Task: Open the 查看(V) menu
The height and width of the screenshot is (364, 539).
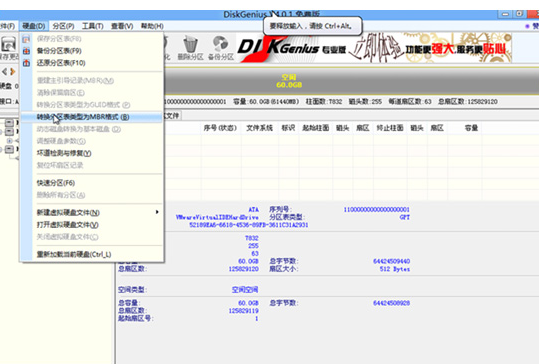Action: pos(122,26)
